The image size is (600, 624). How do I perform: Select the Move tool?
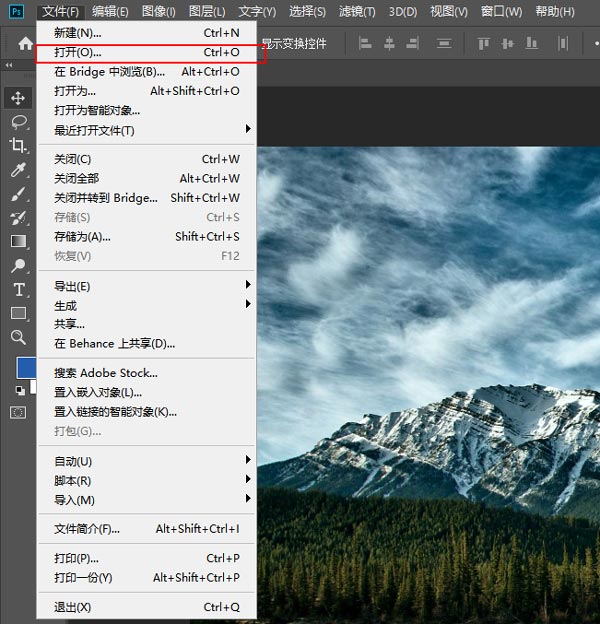18,98
